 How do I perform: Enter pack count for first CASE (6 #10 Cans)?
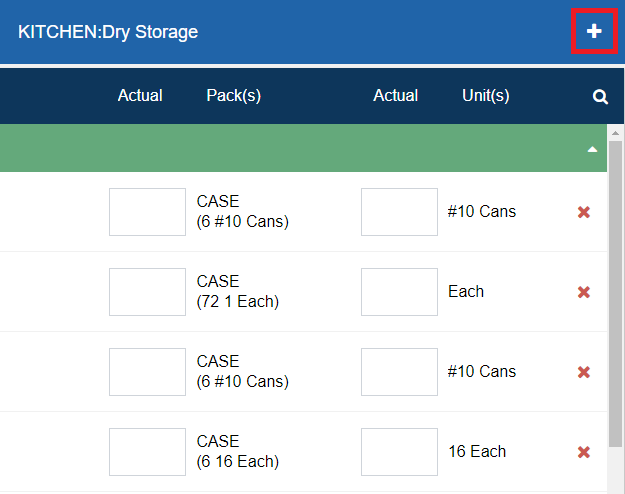coord(147,212)
